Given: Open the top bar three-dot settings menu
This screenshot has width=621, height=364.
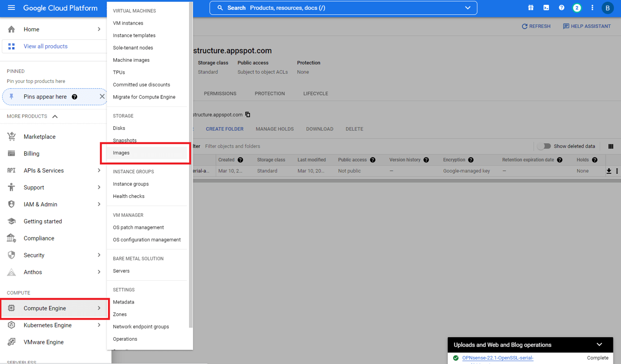Looking at the screenshot, I should tap(592, 8).
